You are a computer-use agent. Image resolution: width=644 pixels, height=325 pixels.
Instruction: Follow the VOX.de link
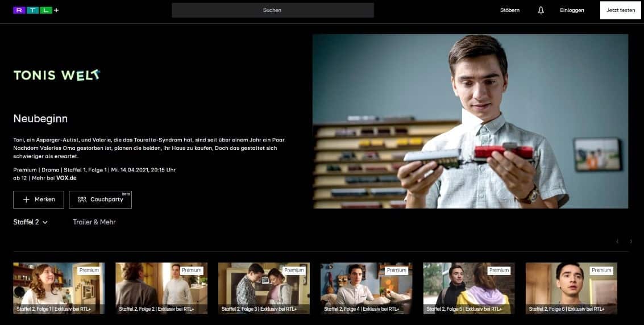(66, 178)
